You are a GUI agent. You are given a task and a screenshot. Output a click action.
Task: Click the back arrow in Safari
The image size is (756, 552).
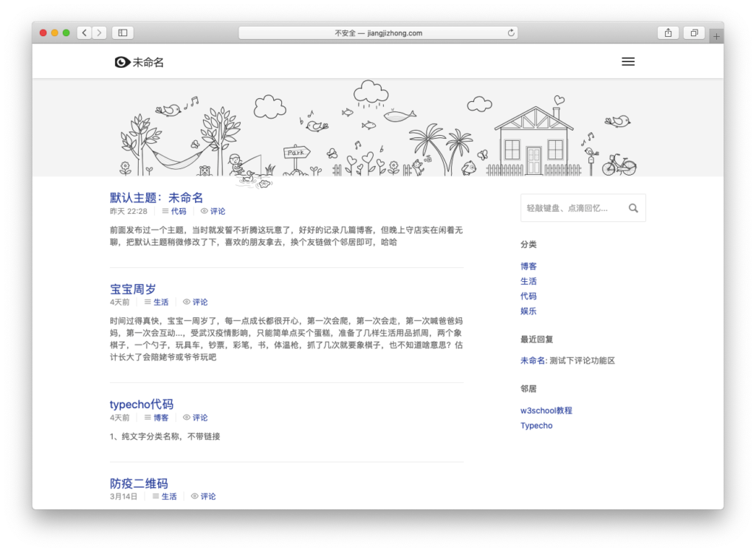point(83,32)
